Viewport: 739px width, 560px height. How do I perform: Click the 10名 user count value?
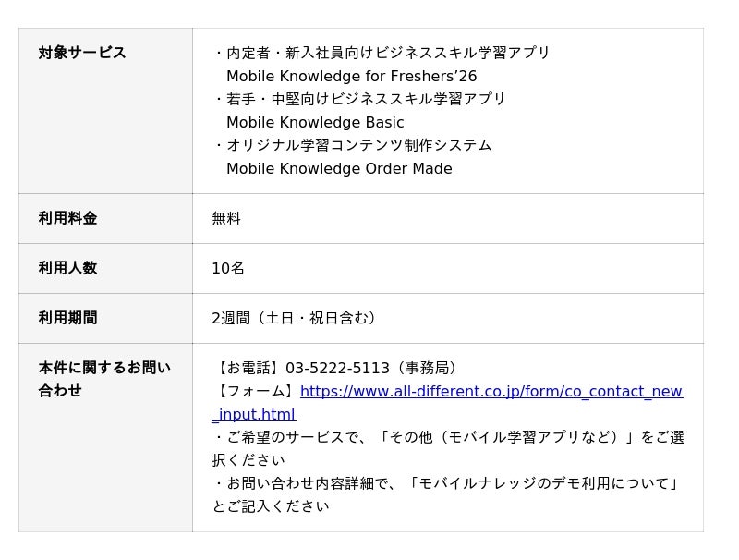click(228, 268)
